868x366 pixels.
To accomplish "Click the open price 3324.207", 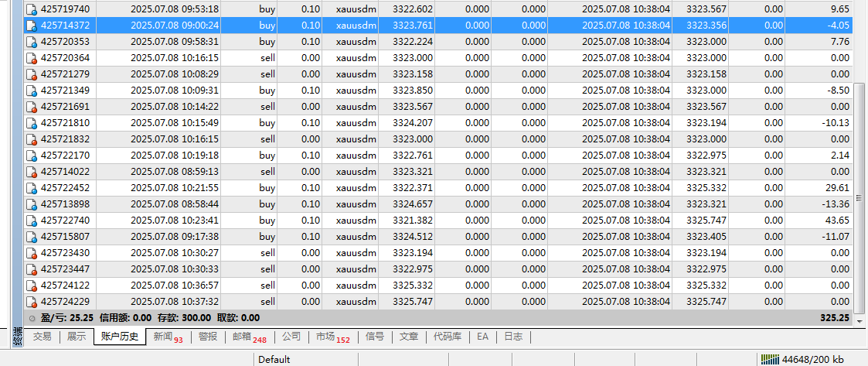I will click(413, 122).
